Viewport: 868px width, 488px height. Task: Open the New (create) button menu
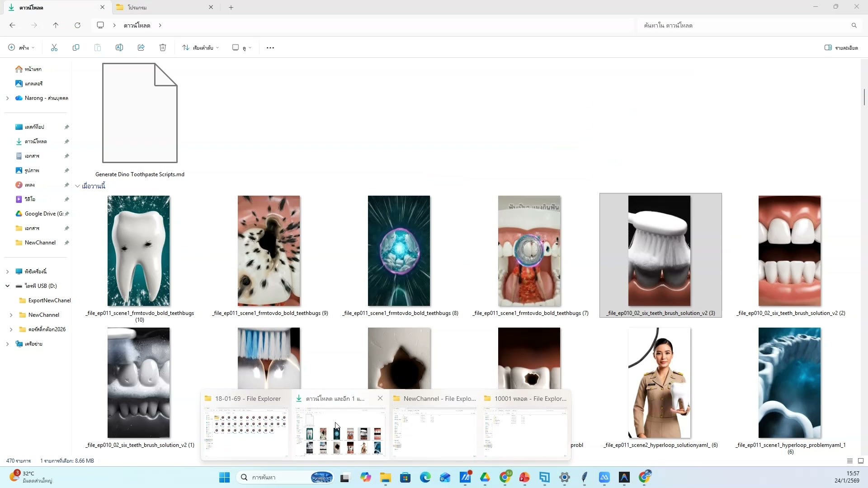pos(21,47)
